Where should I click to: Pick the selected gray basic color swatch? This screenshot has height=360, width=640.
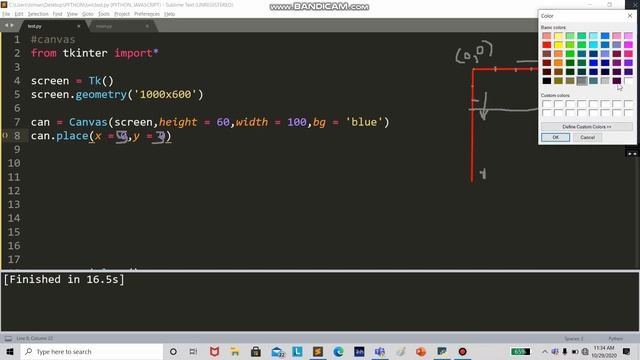pos(582,80)
